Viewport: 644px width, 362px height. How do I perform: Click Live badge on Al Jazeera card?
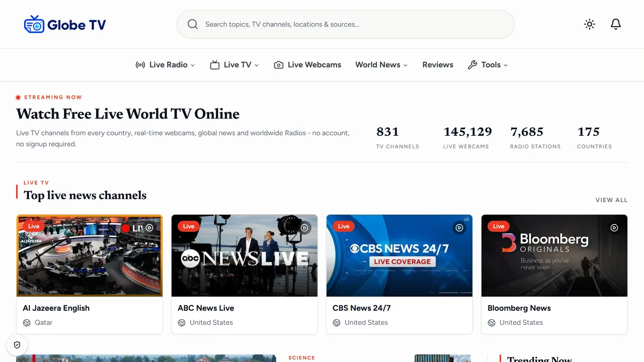click(34, 226)
